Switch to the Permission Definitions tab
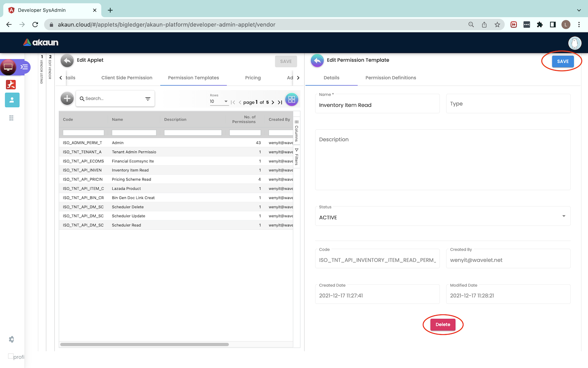The height and width of the screenshot is (368, 588). pos(390,78)
